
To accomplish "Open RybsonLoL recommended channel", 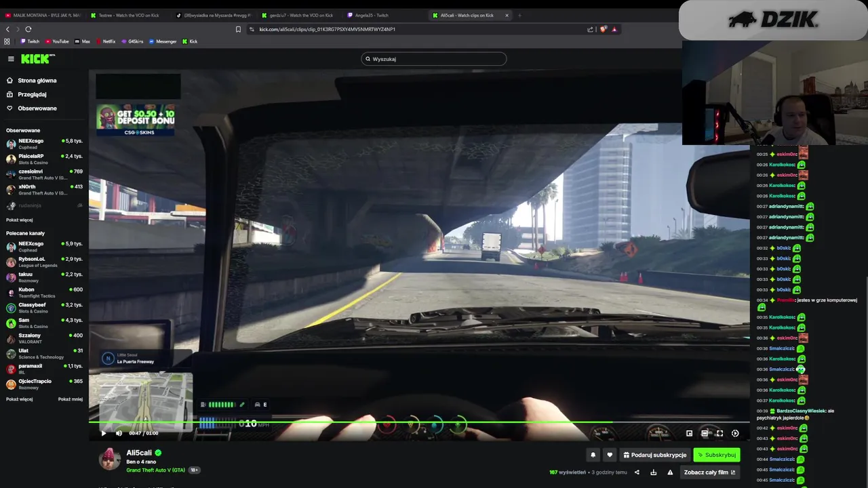I will click(x=44, y=262).
